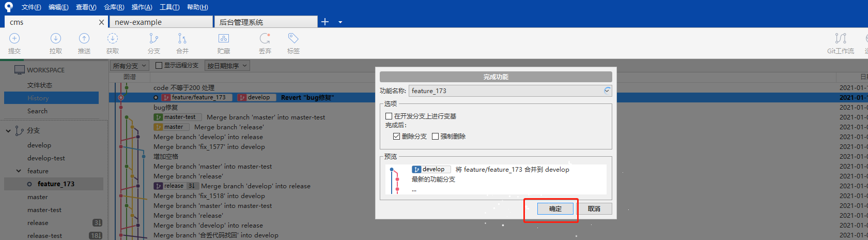Click the Tag (标签) toolbar icon
The height and width of the screenshot is (240, 868).
point(293,39)
